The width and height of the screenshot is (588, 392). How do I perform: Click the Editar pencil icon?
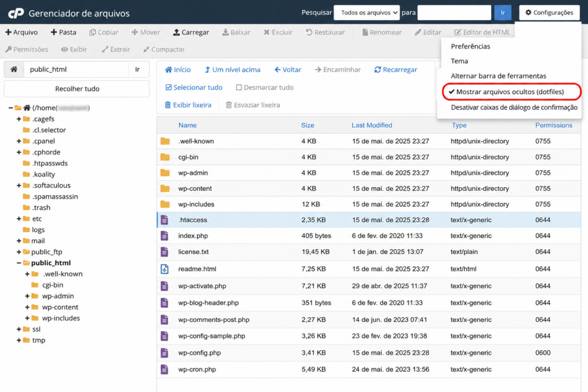(x=418, y=32)
